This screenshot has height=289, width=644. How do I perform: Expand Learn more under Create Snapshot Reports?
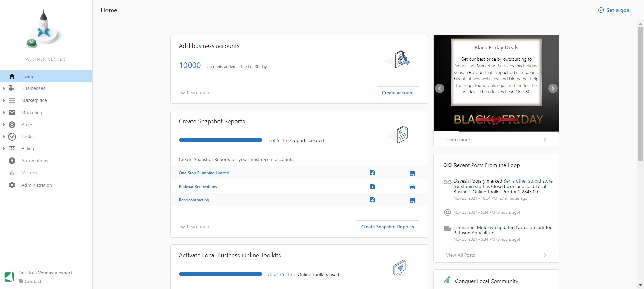196,227
